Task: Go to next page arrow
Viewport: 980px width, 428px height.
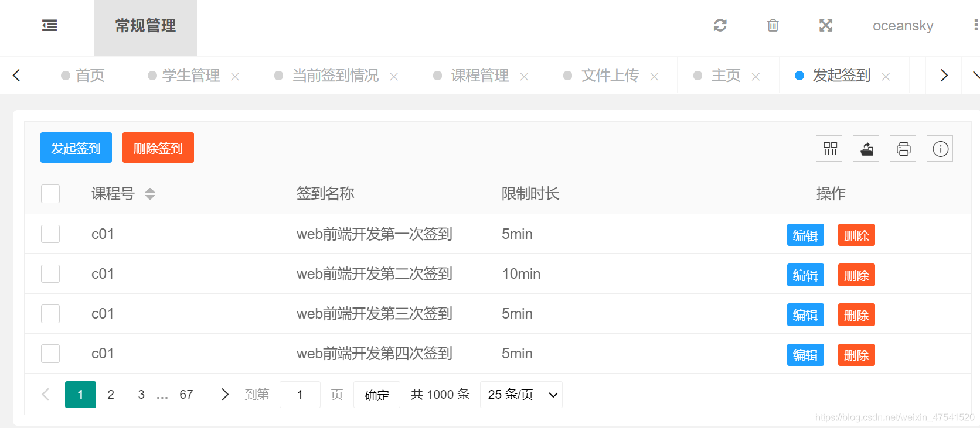Action: click(x=224, y=395)
